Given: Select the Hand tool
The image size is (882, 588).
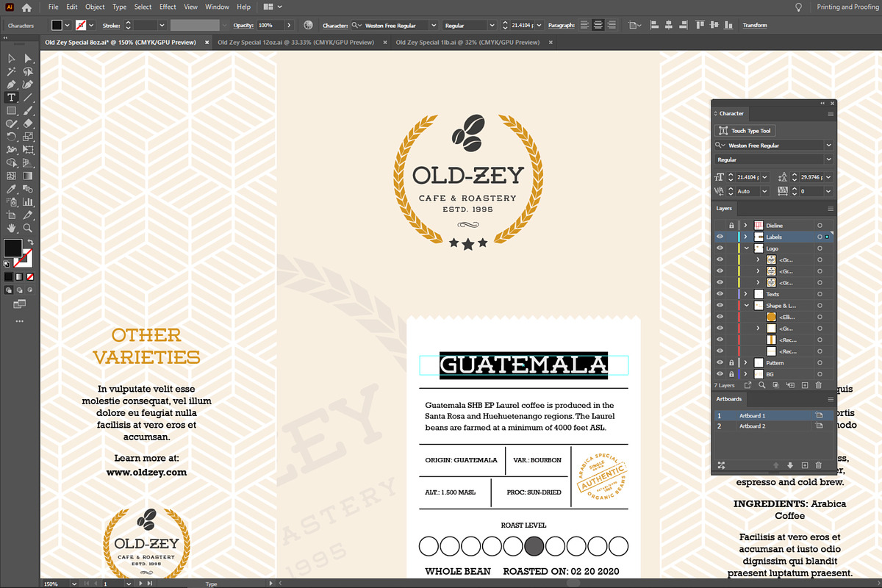Looking at the screenshot, I should 11,228.
